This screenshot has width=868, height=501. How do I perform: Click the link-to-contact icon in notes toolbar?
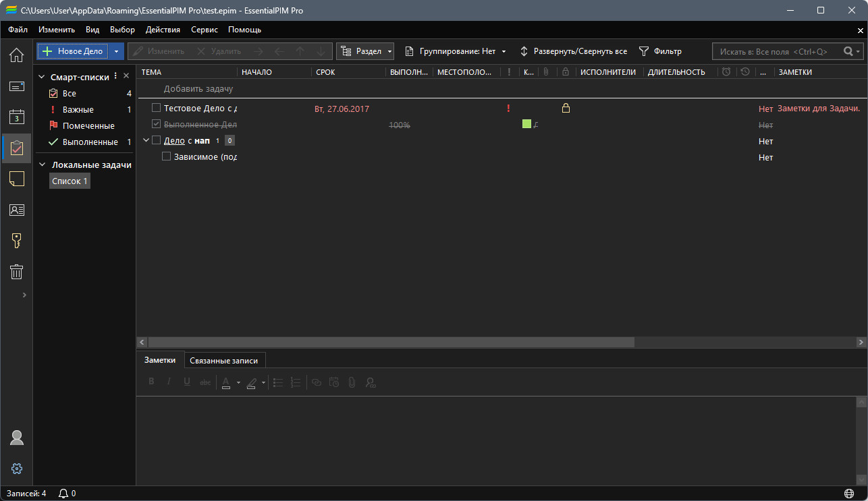[370, 382]
